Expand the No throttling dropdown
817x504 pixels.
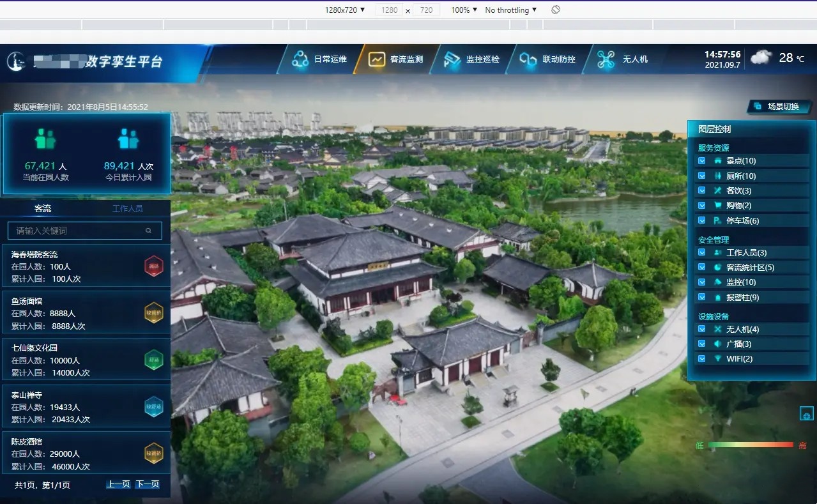pos(510,10)
